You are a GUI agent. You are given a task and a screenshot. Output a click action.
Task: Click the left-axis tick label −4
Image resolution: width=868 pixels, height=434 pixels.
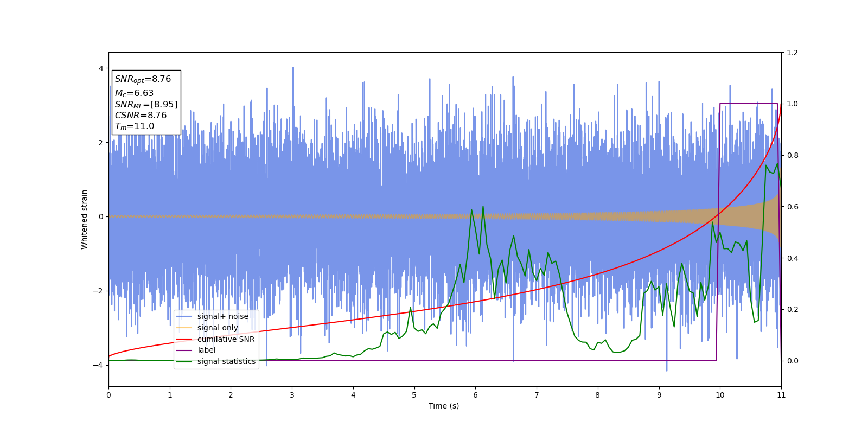click(x=98, y=365)
